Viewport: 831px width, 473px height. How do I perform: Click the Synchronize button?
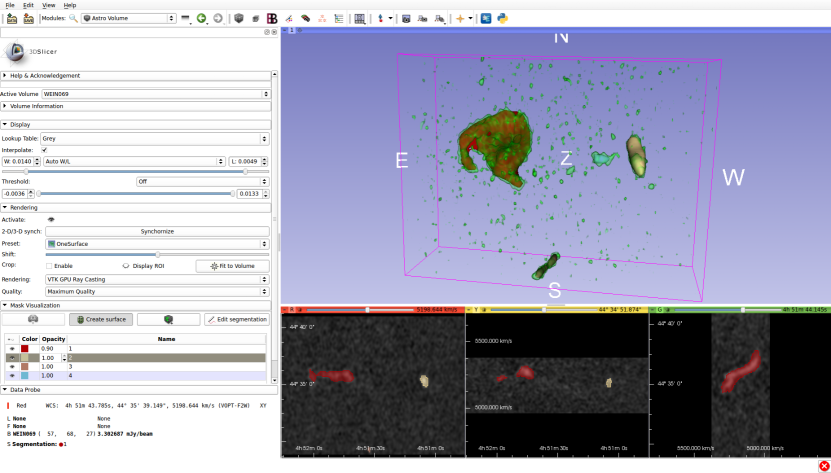157,231
